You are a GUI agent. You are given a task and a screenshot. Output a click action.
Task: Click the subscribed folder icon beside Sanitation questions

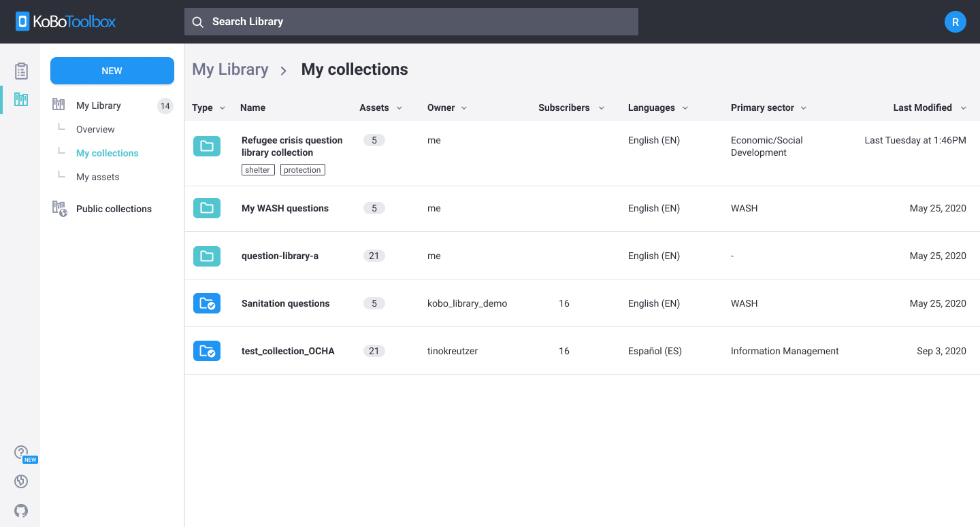[206, 303]
